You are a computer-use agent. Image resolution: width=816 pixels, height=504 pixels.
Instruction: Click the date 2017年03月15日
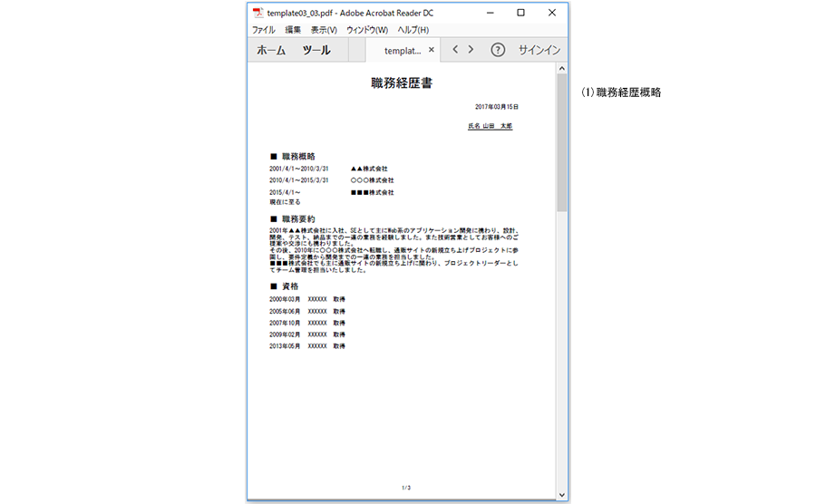coord(497,107)
